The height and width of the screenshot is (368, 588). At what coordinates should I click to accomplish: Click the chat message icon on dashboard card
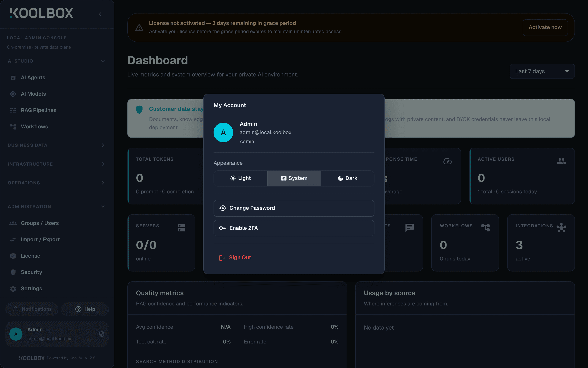409,228
